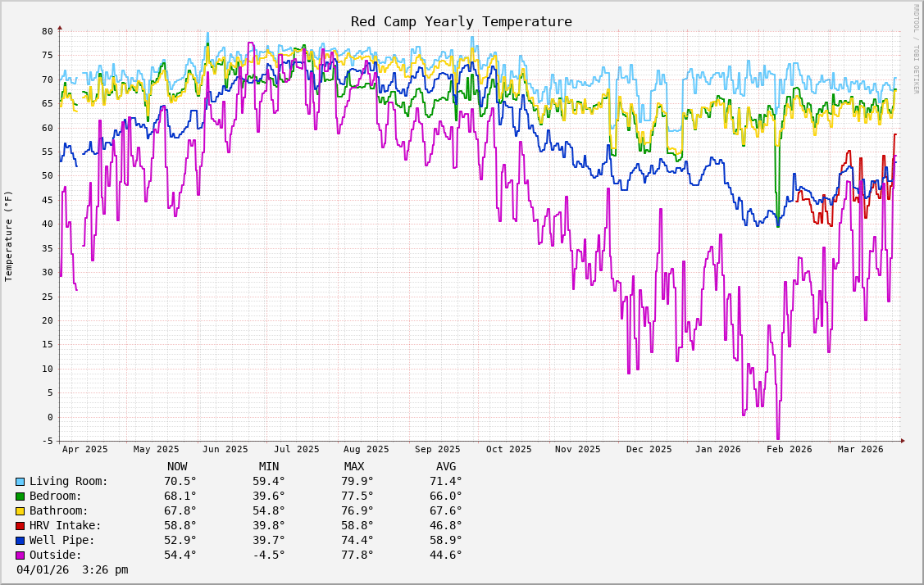The height and width of the screenshot is (585, 924).
Task: Click the HRV Intake red legend swatch
Action: pyautogui.click(x=20, y=526)
